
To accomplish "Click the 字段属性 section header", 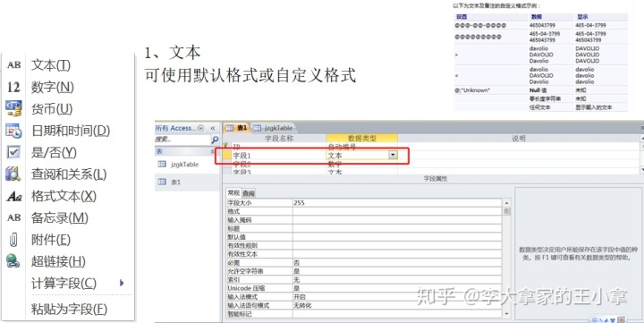I will coord(435,179).
